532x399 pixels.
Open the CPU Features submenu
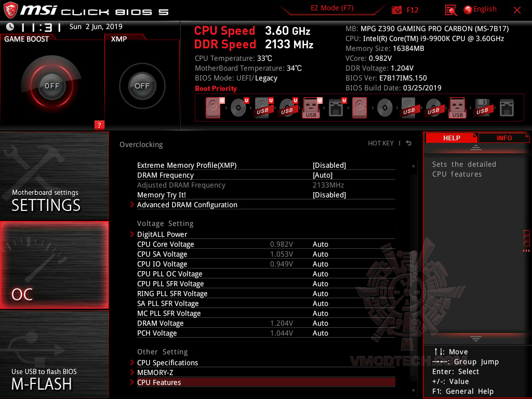point(158,382)
